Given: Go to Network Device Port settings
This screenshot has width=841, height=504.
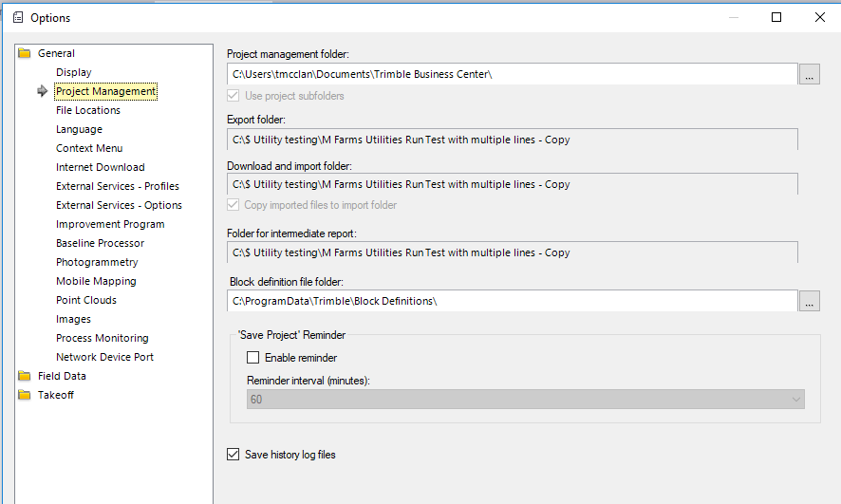Looking at the screenshot, I should pyautogui.click(x=104, y=357).
